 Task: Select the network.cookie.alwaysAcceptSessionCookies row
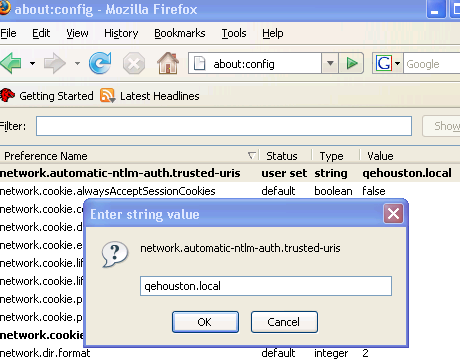(230, 191)
